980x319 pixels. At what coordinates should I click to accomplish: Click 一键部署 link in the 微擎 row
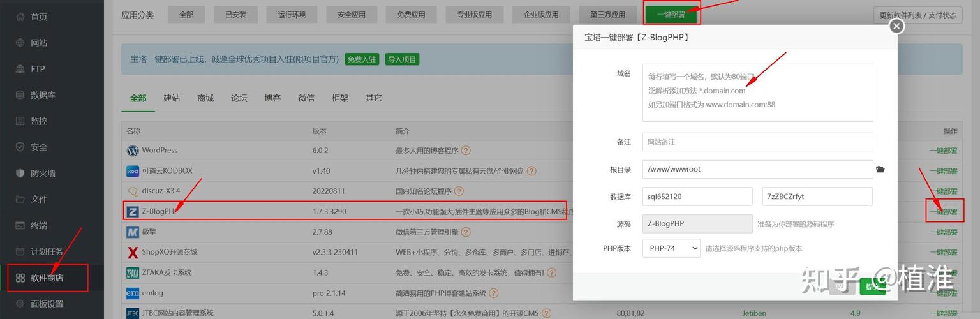943,232
